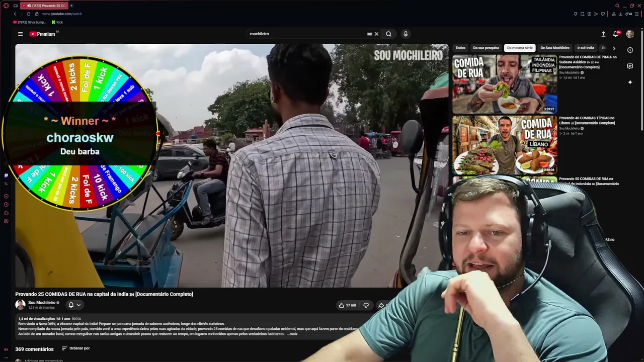This screenshot has height=362, width=644.
Task: Open the comments panel icon on right
Action: tap(630, 66)
